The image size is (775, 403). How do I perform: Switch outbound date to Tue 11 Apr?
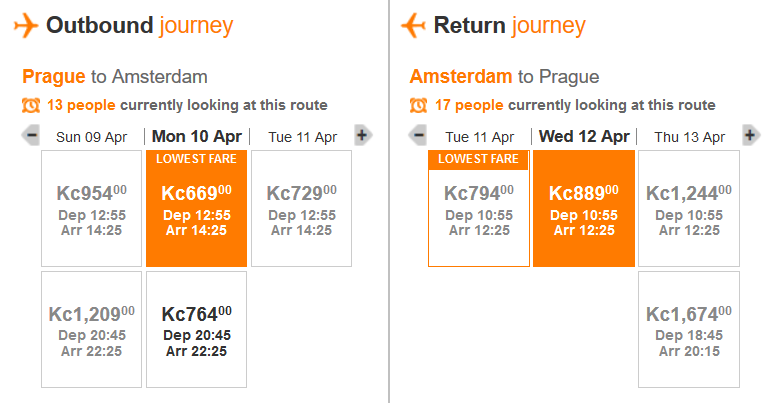pyautogui.click(x=302, y=137)
